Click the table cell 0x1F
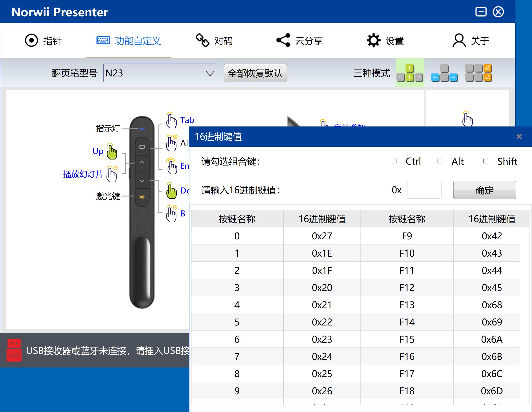Screen dimensions: 532x412 point(322,270)
